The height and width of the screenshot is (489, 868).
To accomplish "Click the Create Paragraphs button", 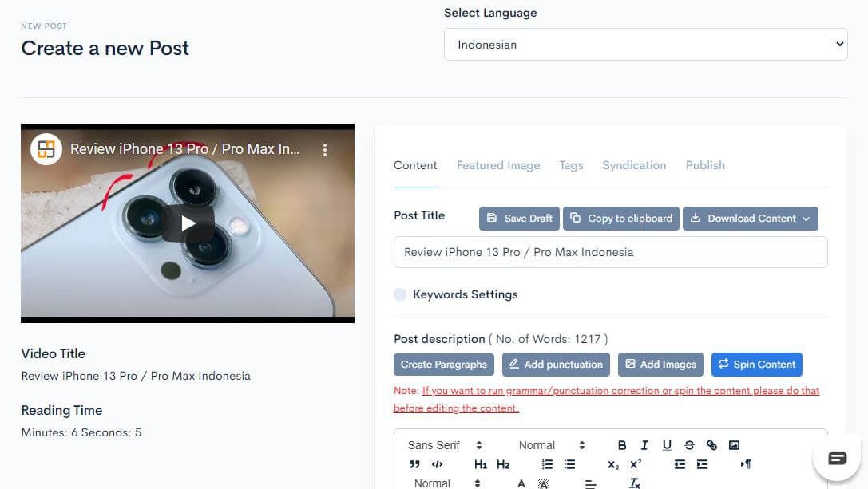I will click(444, 365).
